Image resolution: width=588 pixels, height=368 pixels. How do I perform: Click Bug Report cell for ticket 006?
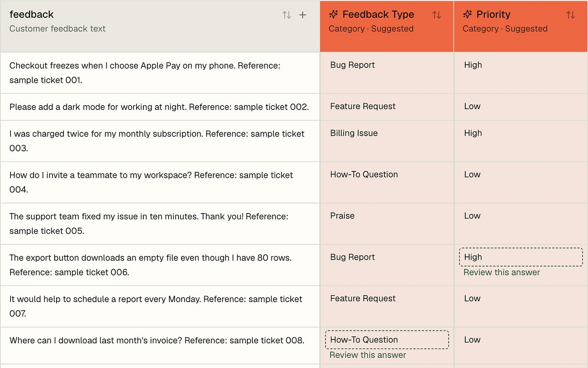pyautogui.click(x=386, y=265)
